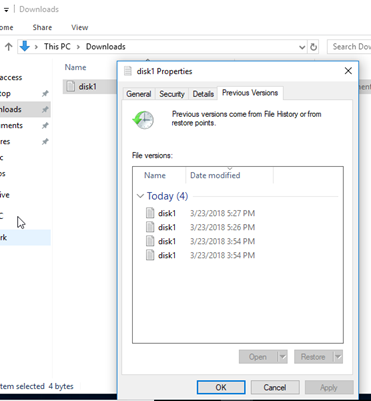Select This PC in the address breadcrumb

coord(57,47)
